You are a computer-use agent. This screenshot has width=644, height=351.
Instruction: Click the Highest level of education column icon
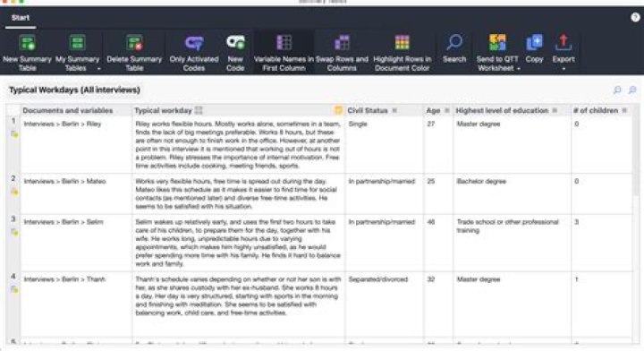pyautogui.click(x=555, y=110)
